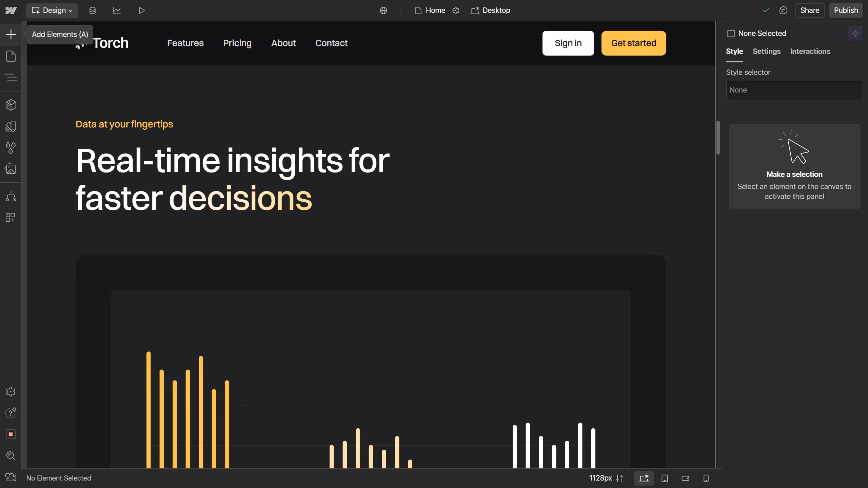Start preview mode with the play icon

[x=141, y=10]
